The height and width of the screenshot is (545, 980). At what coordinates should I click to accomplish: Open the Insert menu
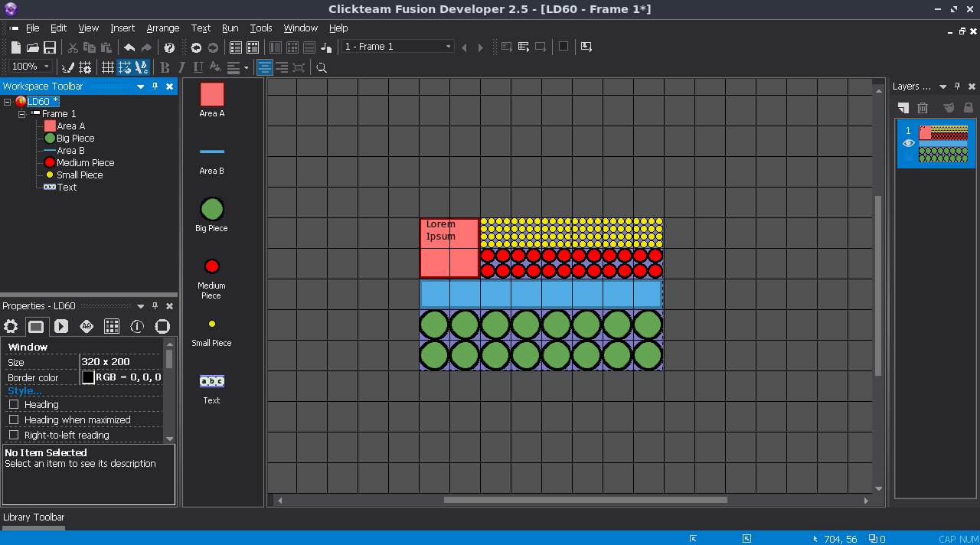122,28
